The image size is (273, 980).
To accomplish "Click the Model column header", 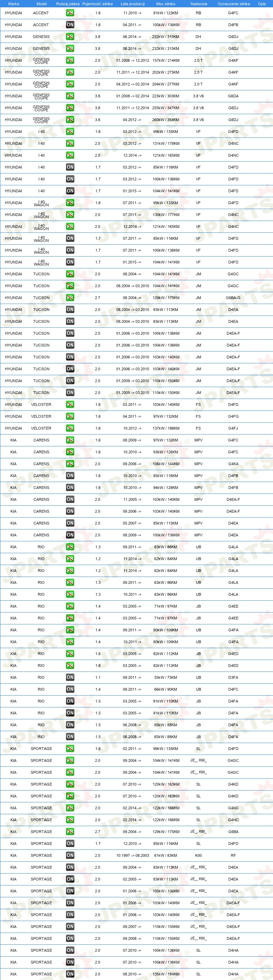I will (x=42, y=4).
